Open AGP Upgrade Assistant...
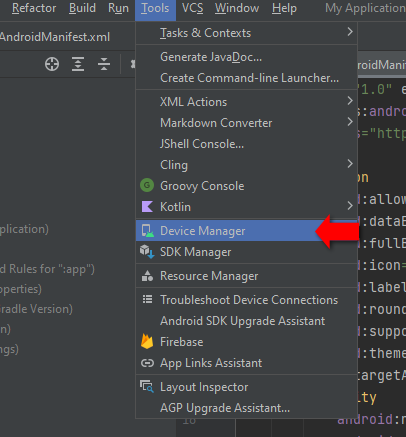The image size is (406, 437). [246, 408]
